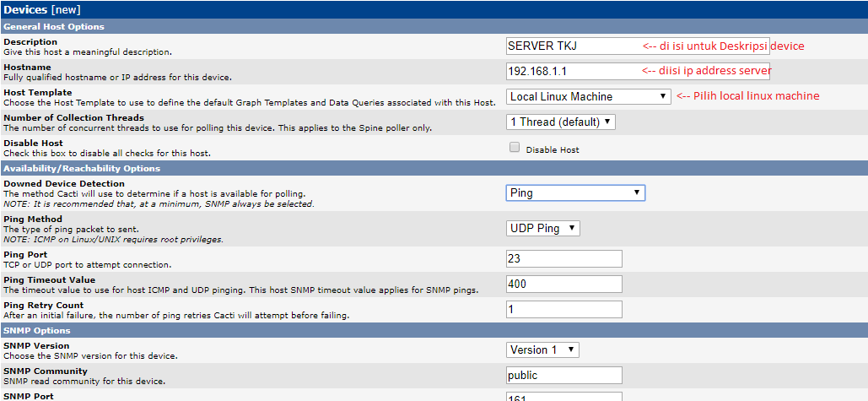The image size is (868, 401).
Task: Click the Ping Timeout Value field showing 400
Action: (x=563, y=284)
